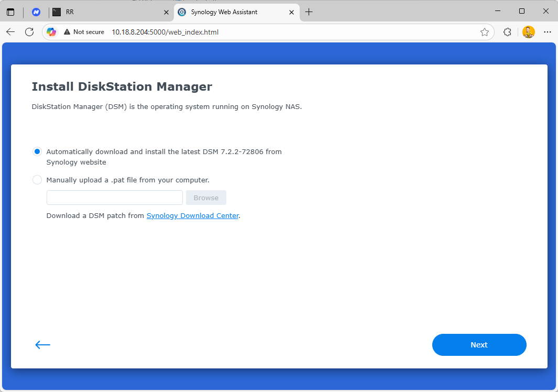Choose manually upload a .pat file option

pos(37,180)
